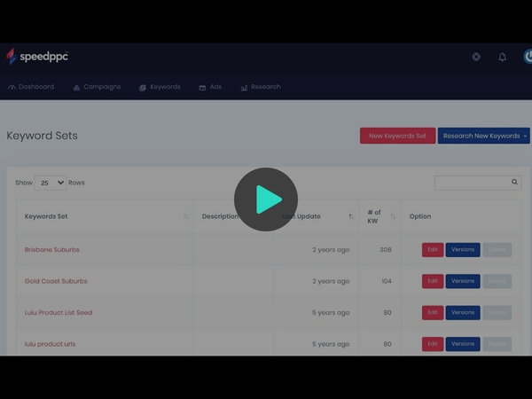Open the Gold Coast Suburbs keyword set

[x=56, y=281]
